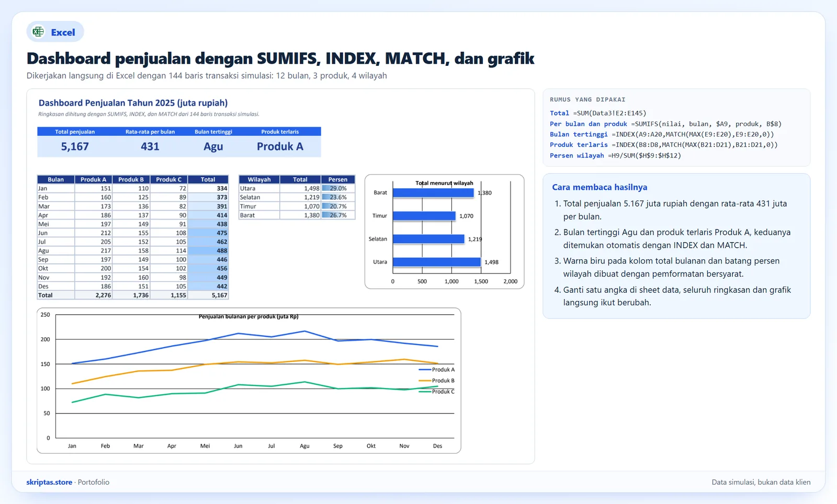
Task: Click the "Produk C" column header cell
Action: [168, 179]
